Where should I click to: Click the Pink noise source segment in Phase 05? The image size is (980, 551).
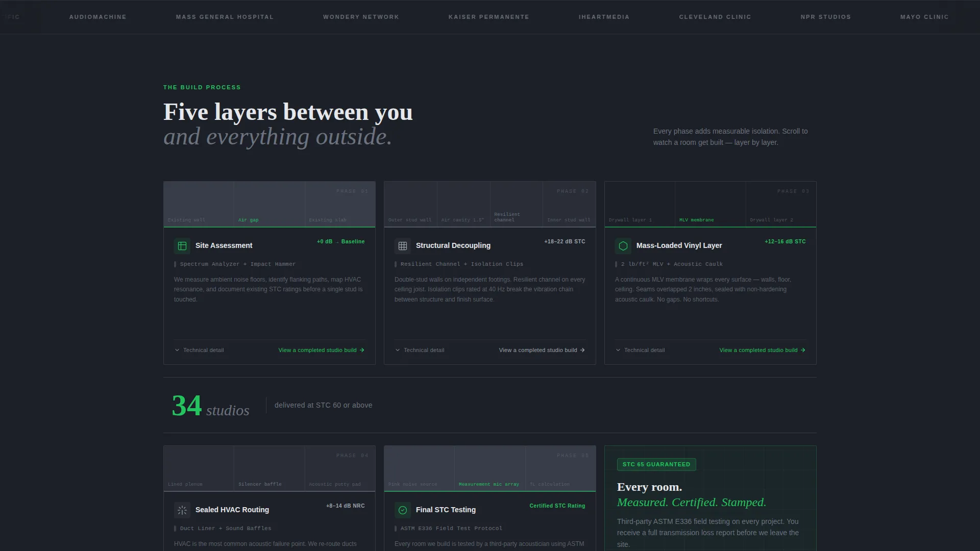(419, 468)
